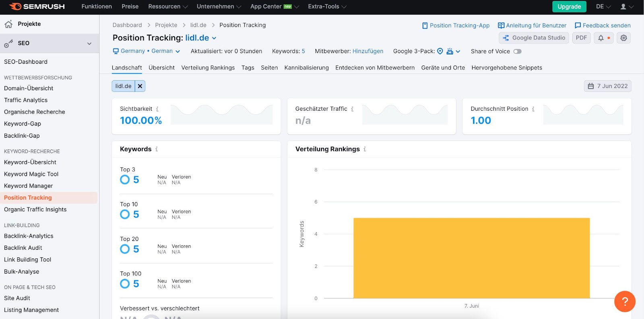
Task: Collapse the SEO sidebar section
Action: (89, 43)
